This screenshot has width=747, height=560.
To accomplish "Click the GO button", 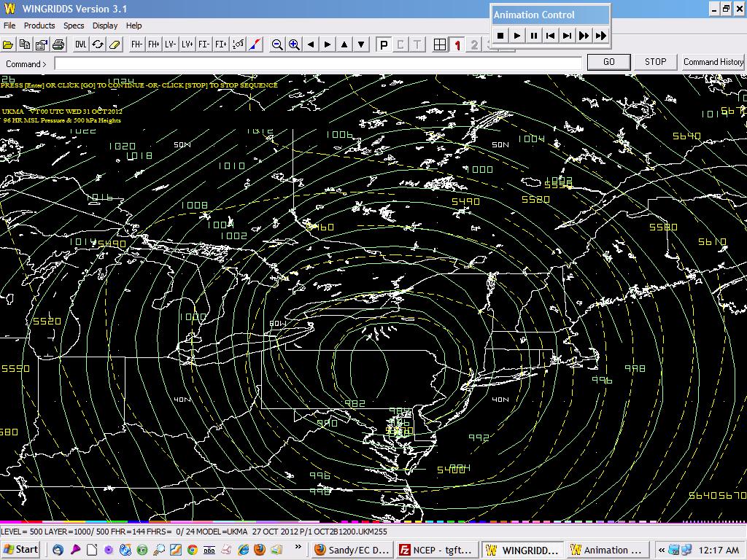I will [609, 62].
